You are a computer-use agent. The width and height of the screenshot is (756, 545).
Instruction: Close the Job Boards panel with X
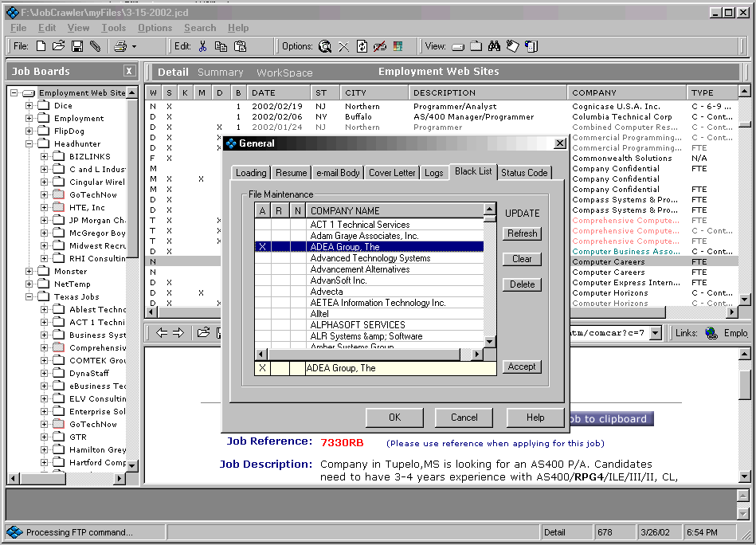point(129,71)
